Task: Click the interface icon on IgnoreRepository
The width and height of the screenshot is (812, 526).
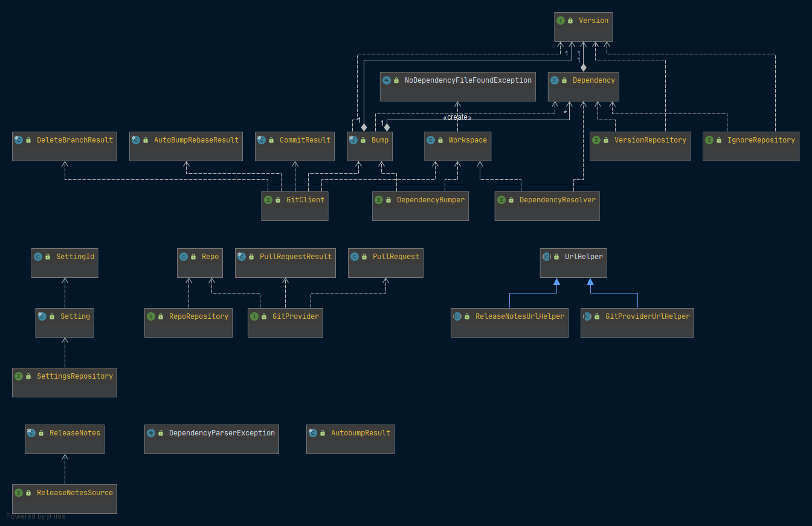Action: click(709, 140)
